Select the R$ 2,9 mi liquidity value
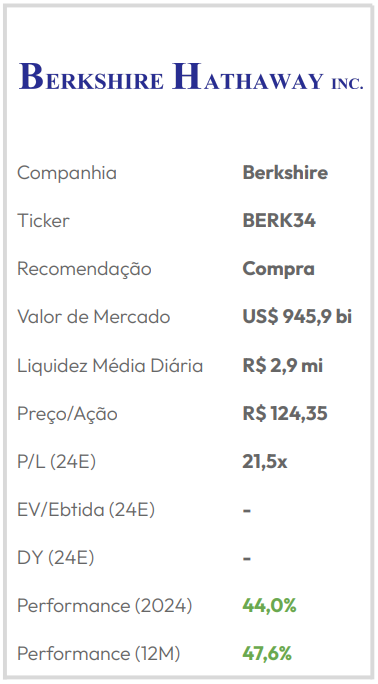 coord(283,366)
